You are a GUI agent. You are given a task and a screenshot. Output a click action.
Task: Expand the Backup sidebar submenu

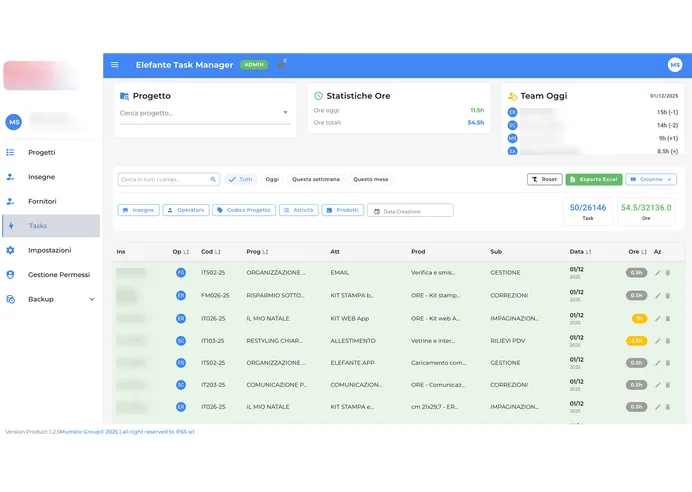click(92, 299)
